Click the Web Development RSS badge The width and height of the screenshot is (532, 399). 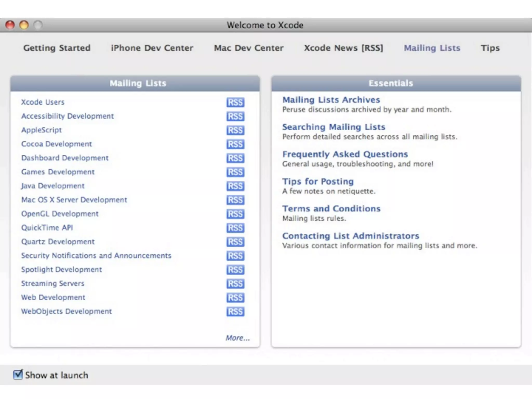click(x=235, y=297)
